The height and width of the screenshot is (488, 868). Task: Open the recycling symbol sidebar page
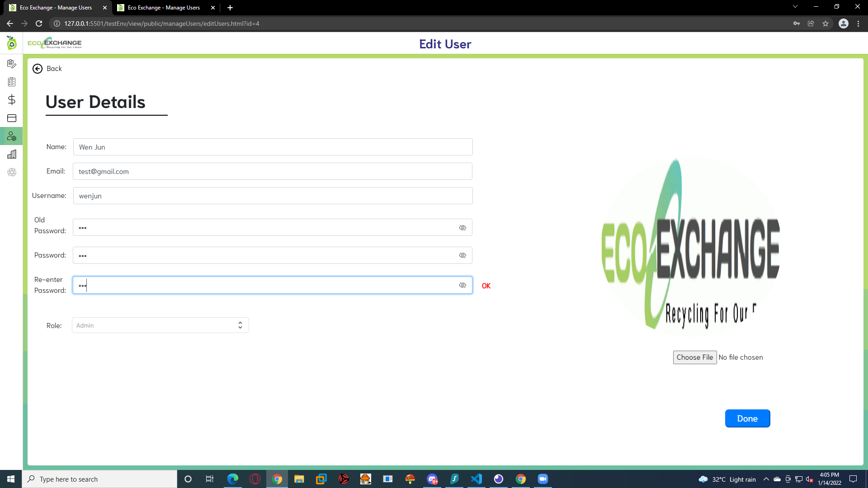(12, 172)
